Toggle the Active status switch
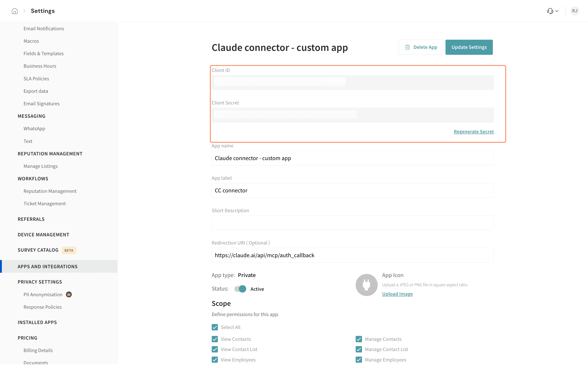Screen dimensions: 588x368 [x=240, y=289]
